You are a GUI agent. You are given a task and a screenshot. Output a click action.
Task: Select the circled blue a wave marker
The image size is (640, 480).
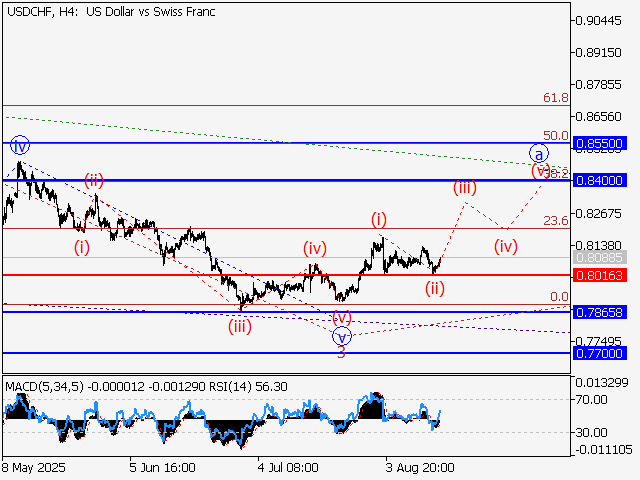click(539, 154)
